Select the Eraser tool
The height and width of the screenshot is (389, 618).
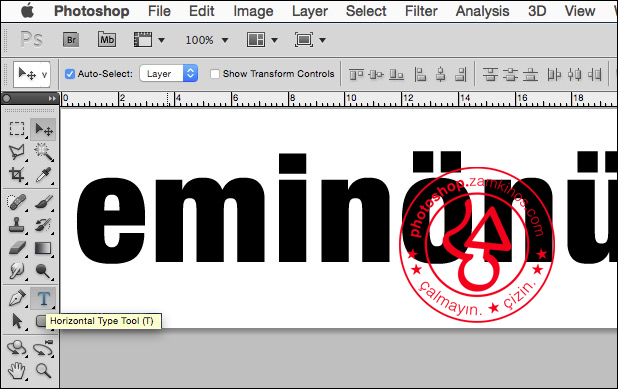(17, 248)
